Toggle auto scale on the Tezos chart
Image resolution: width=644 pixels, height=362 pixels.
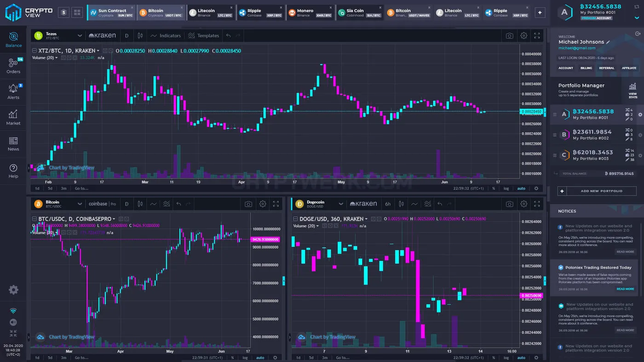point(521,188)
